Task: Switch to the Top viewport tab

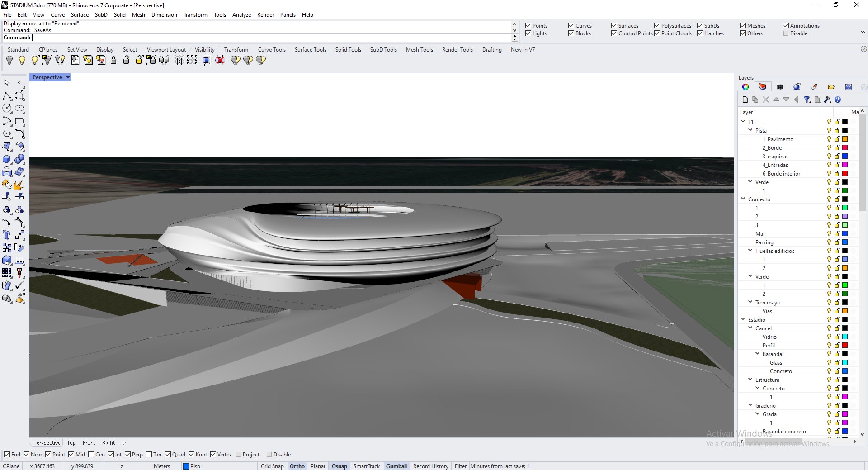Action: tap(71, 443)
